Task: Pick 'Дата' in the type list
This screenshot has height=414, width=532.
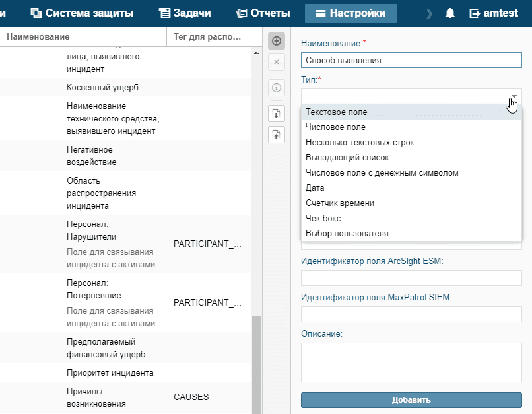Action: 315,188
